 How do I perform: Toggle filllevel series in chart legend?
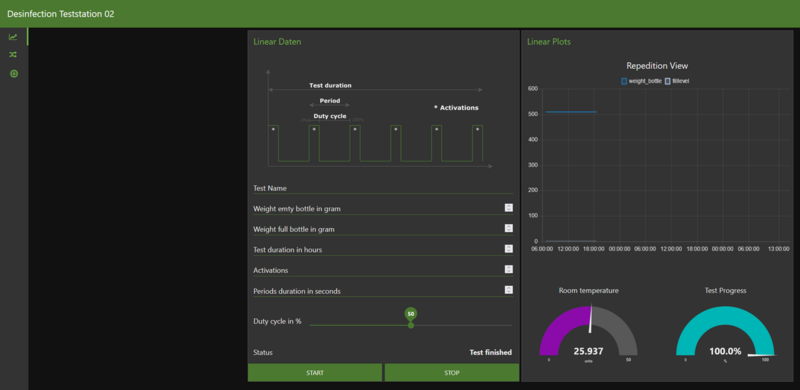[678, 81]
